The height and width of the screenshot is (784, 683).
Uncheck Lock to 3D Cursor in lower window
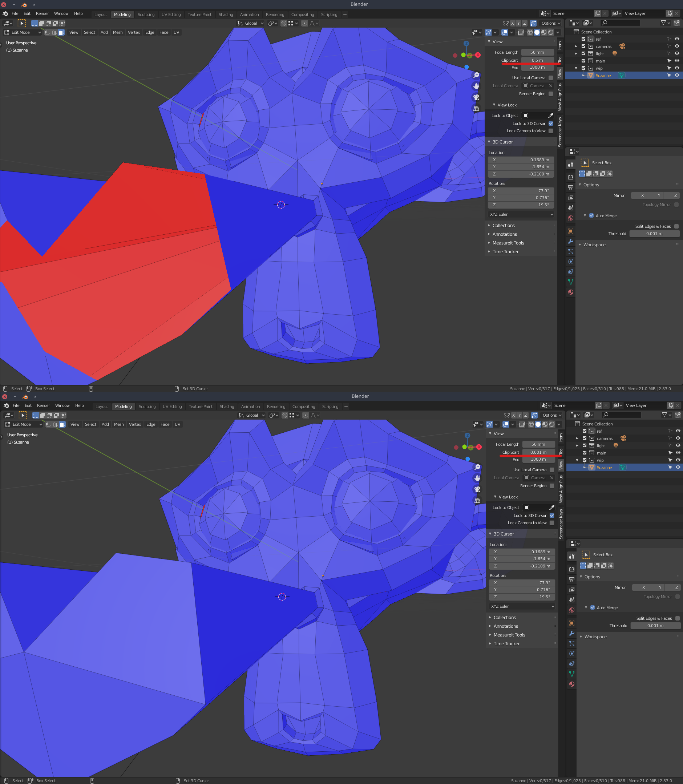click(x=551, y=515)
